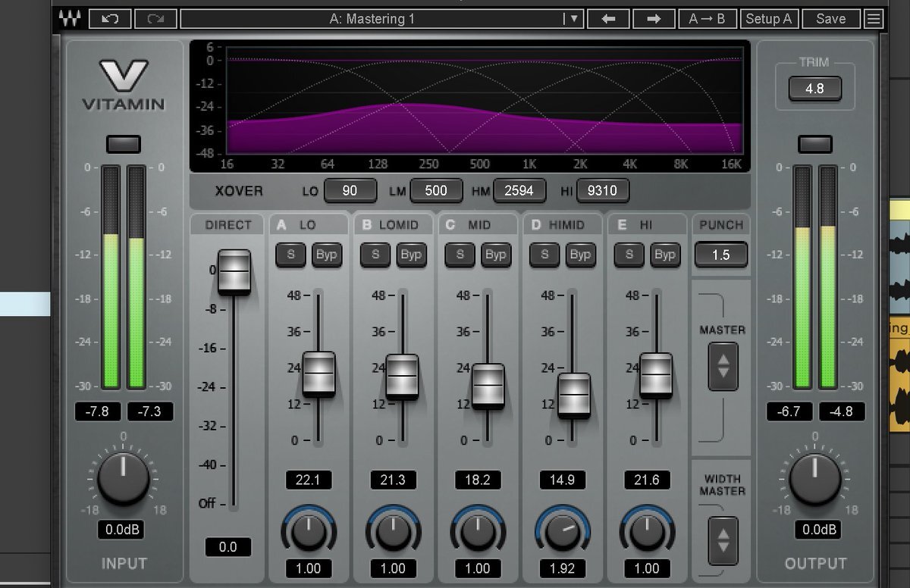Click the output clip indicator LED
Image resolution: width=910 pixels, height=588 pixels.
point(815,143)
